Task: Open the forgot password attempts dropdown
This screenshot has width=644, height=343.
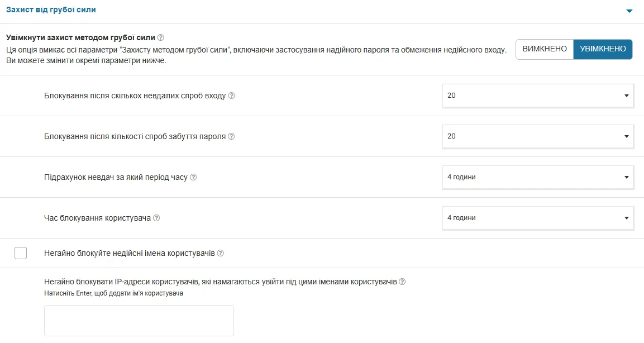Action: point(538,136)
